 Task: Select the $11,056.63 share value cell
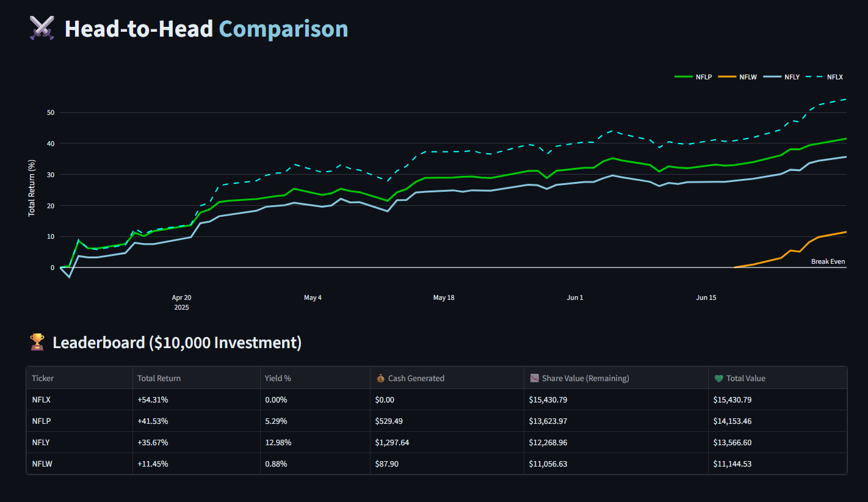coord(616,464)
